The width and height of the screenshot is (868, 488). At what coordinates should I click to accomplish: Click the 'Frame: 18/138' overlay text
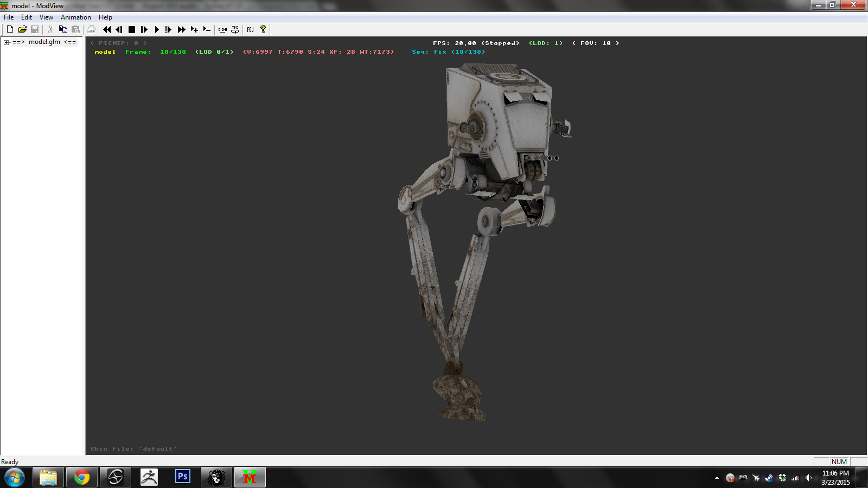pyautogui.click(x=156, y=52)
